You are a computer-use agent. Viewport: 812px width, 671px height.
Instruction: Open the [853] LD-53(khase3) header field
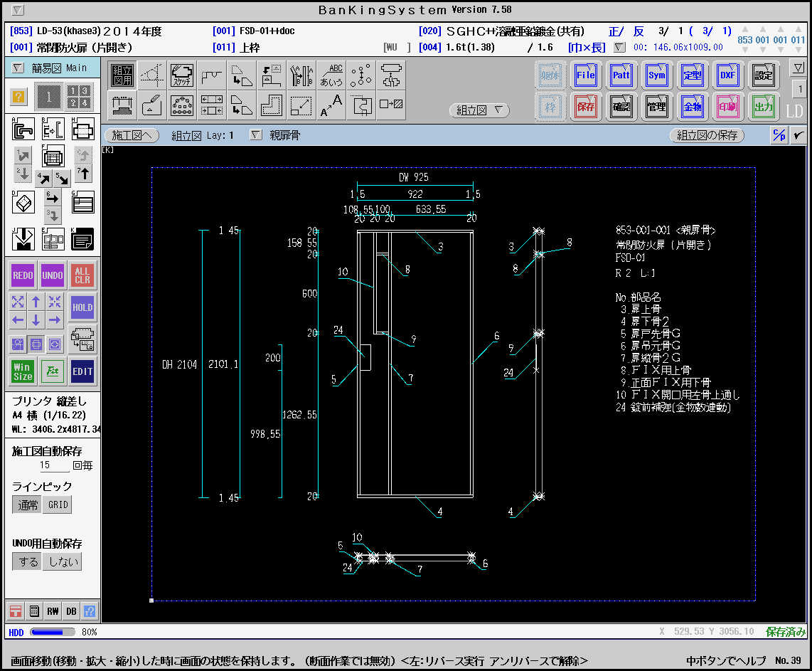(x=85, y=31)
